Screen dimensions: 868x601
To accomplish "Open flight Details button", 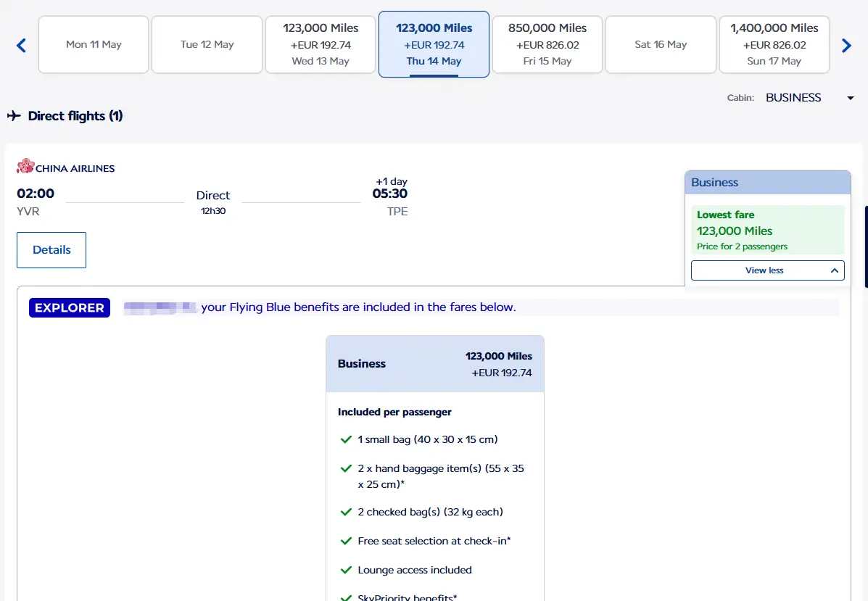I will click(x=51, y=250).
